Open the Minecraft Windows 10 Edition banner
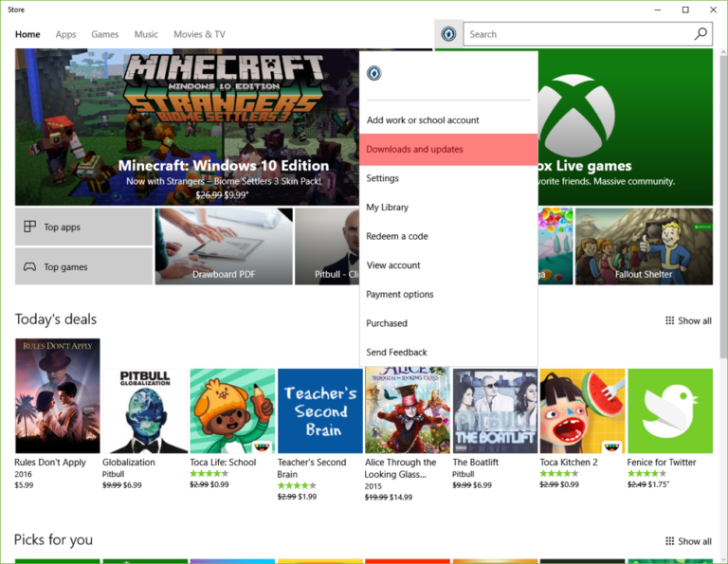728x564 pixels. click(187, 127)
